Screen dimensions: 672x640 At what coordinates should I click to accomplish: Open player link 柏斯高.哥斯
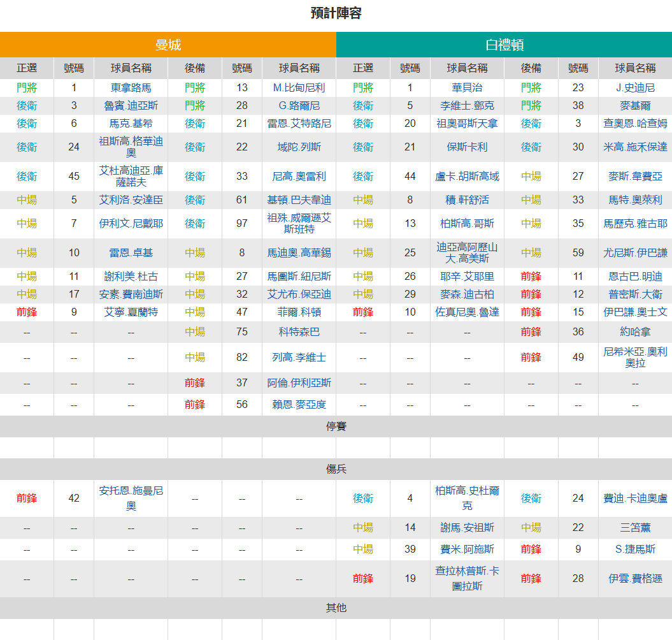(x=467, y=224)
